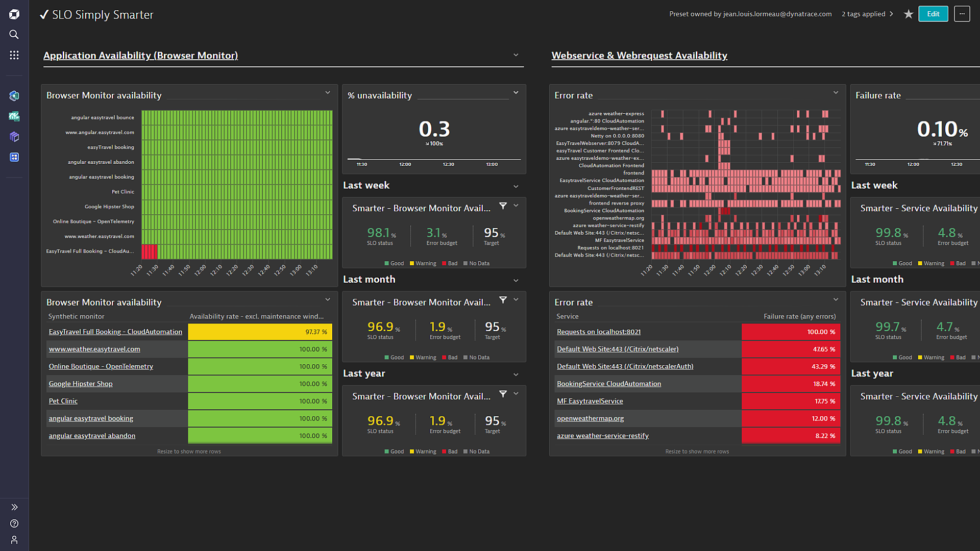Image resolution: width=980 pixels, height=551 pixels.
Task: Open Google Hipster Shop monitor link
Action: tap(81, 384)
